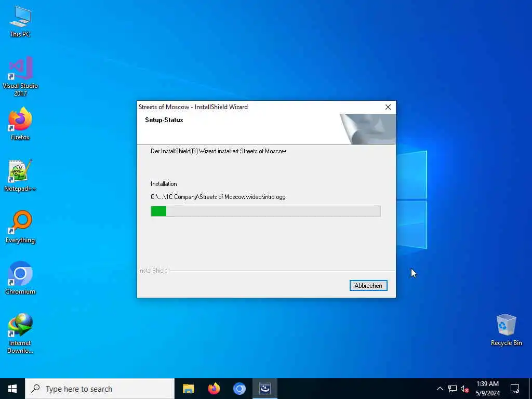The image size is (532, 399).
Task: Cancel installation with the Abbrechen button
Action: (368, 286)
